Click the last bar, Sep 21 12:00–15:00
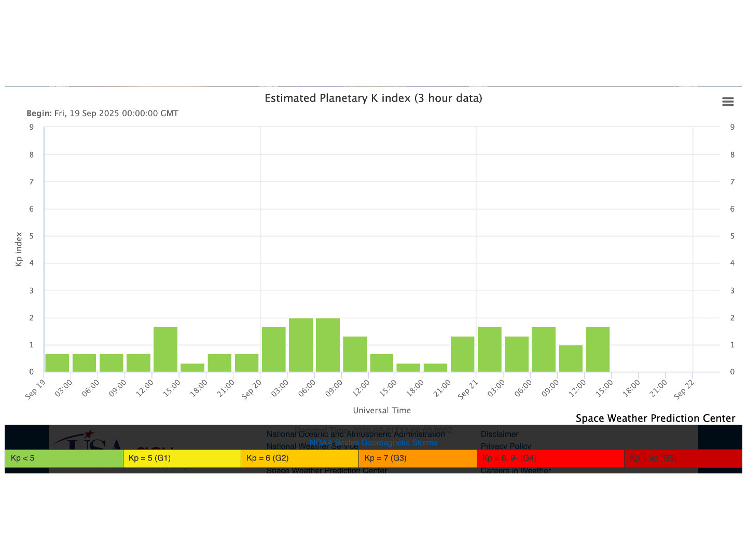Image resolution: width=747 pixels, height=560 pixels. tap(598, 349)
